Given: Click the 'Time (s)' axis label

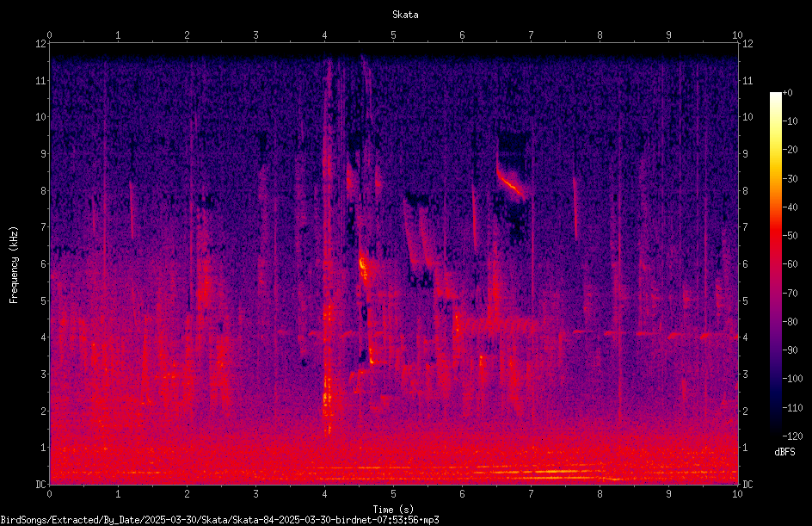Looking at the screenshot, I should pyautogui.click(x=393, y=510).
